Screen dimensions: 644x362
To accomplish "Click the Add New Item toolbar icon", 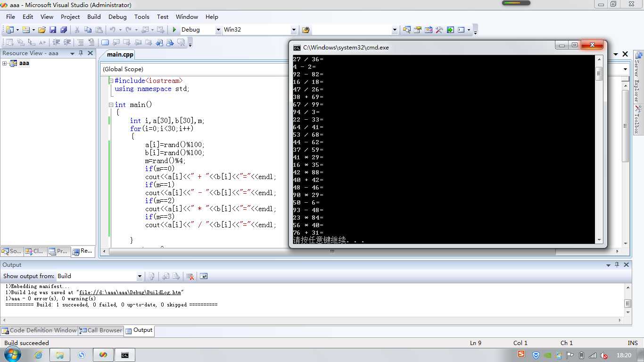I will (25, 30).
